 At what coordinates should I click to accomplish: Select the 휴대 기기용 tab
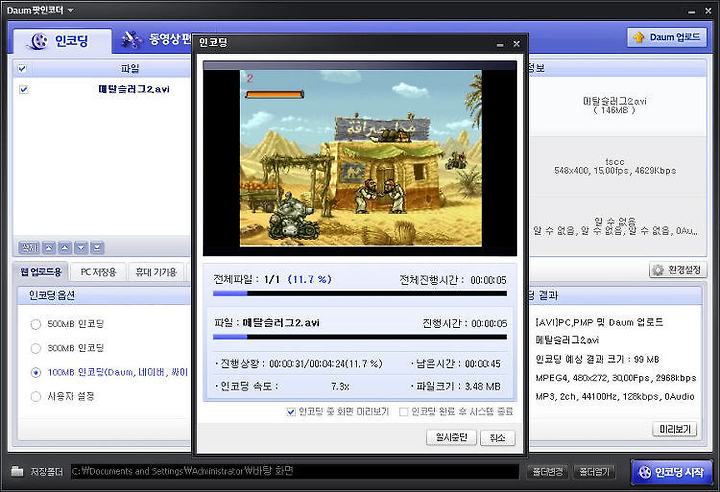point(156,272)
